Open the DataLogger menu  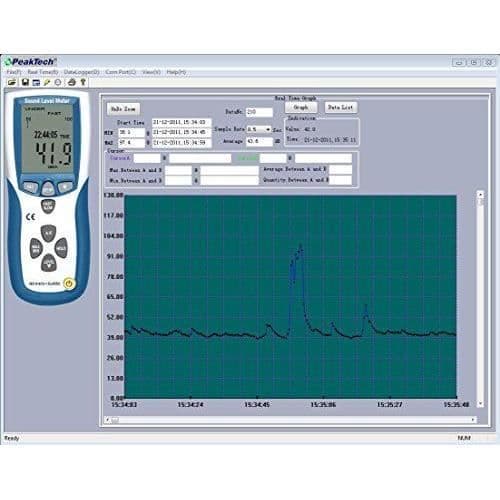pyautogui.click(x=82, y=72)
